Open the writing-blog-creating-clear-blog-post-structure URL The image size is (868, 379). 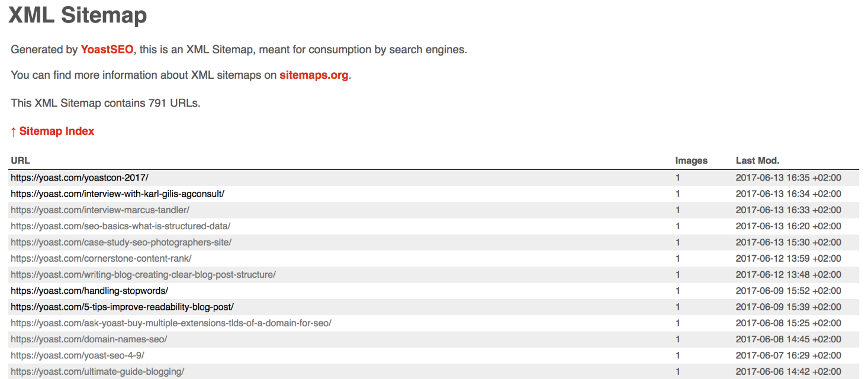click(143, 275)
